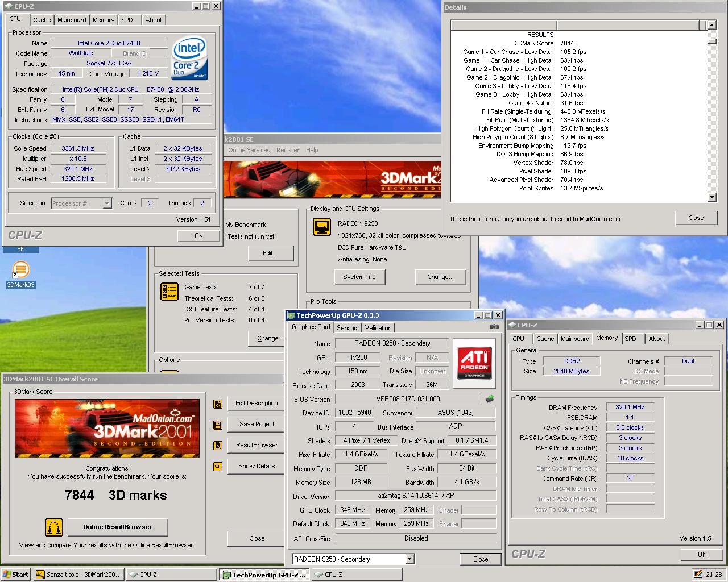Open Cache tab in top CPU-Z
The width and height of the screenshot is (728, 582).
pos(42,20)
